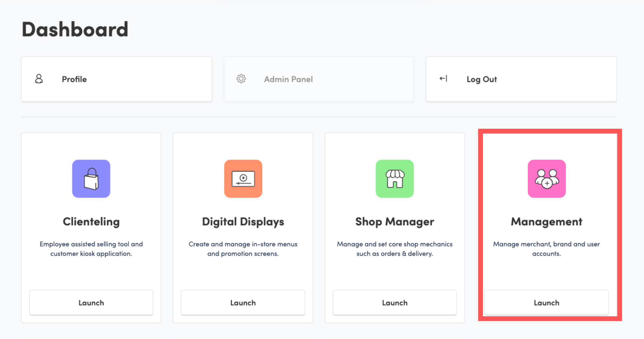Open the Admin Panel text label
The height and width of the screenshot is (339, 644).
click(x=288, y=79)
